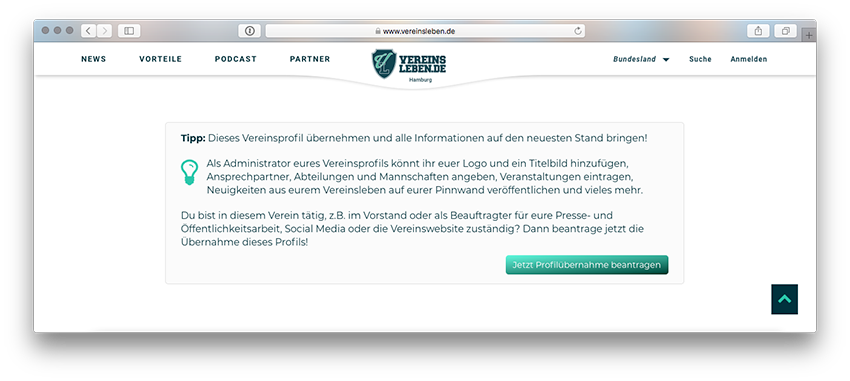Show the Safari tab overview

click(x=785, y=31)
